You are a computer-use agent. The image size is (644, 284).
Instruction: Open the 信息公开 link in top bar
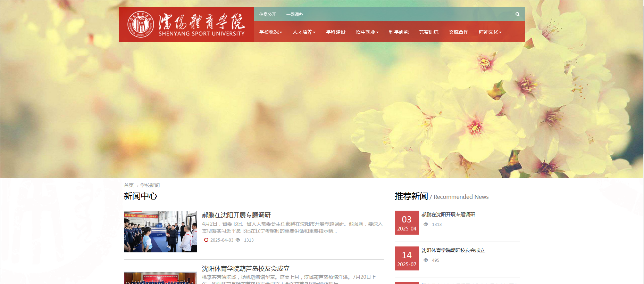(267, 14)
